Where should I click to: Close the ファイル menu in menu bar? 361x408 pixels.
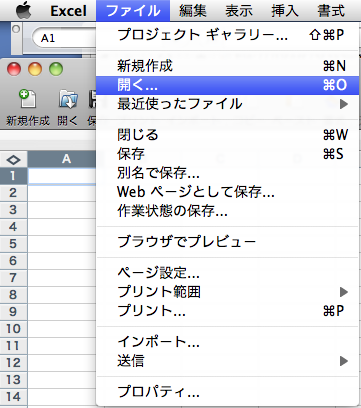point(133,11)
